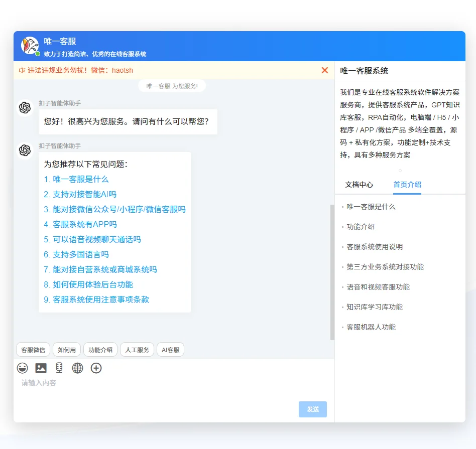This screenshot has width=476, height=449.
Task: Open the globe language icon
Action: pos(78,368)
